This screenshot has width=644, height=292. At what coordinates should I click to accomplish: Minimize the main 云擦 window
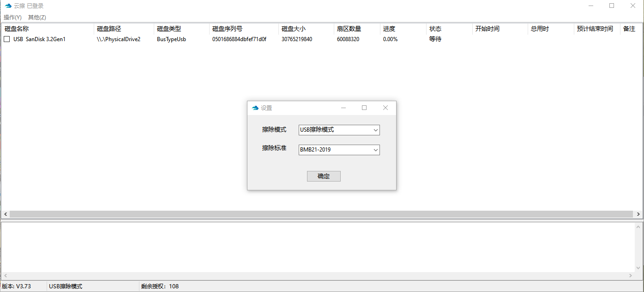tap(590, 6)
